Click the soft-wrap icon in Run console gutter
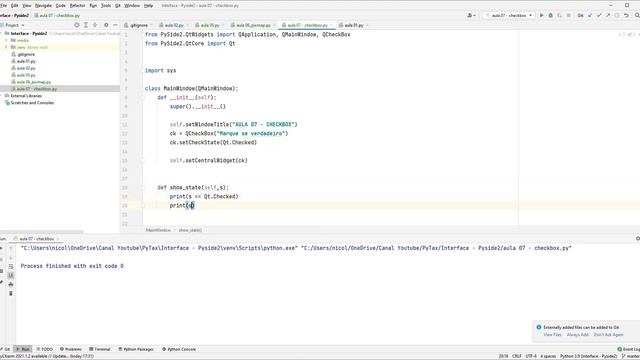 11,266
